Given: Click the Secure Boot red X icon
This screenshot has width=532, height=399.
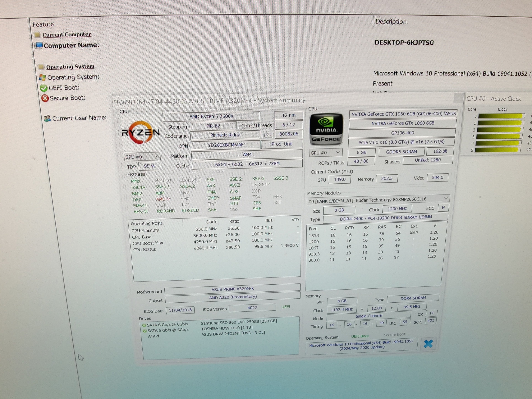Looking at the screenshot, I should (45, 98).
